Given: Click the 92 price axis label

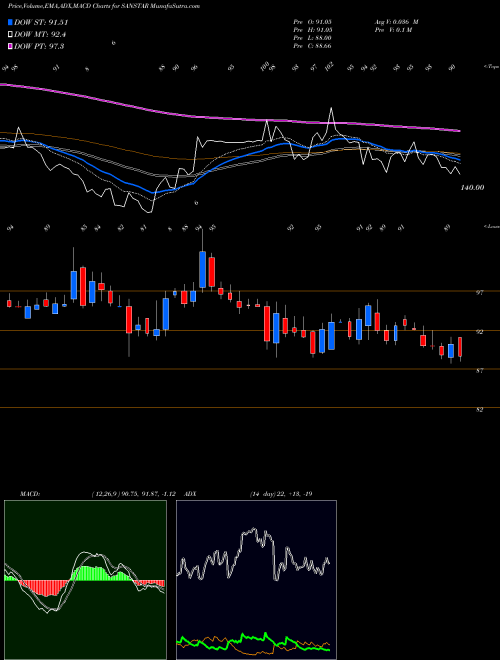Looking at the screenshot, I should [479, 332].
